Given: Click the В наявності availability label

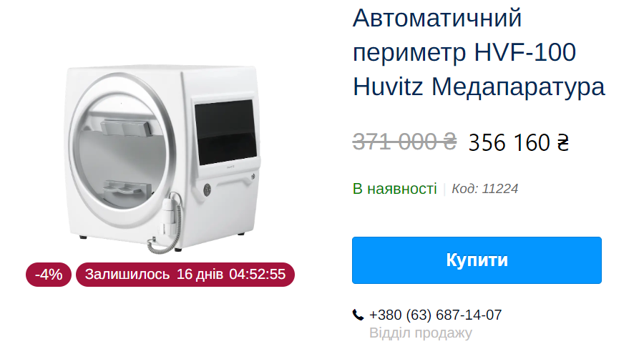Looking at the screenshot, I should [x=394, y=189].
